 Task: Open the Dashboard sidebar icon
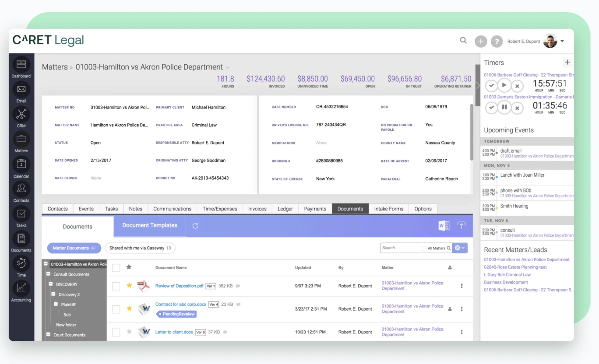pyautogui.click(x=21, y=65)
